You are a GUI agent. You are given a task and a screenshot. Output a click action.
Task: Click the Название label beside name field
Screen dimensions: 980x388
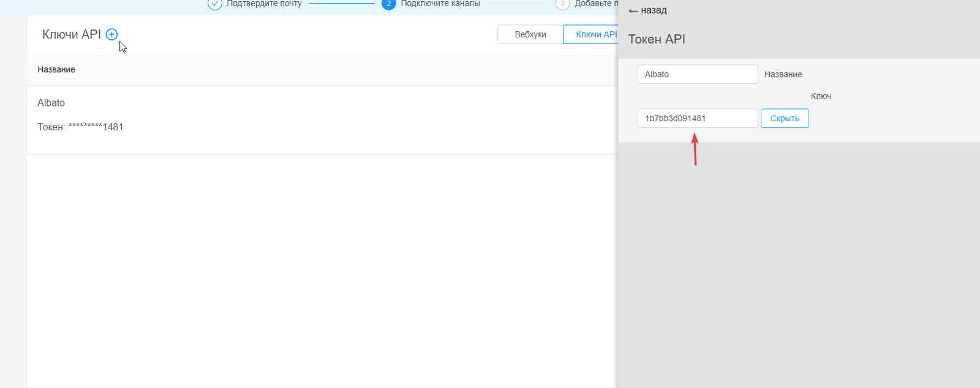pyautogui.click(x=783, y=75)
